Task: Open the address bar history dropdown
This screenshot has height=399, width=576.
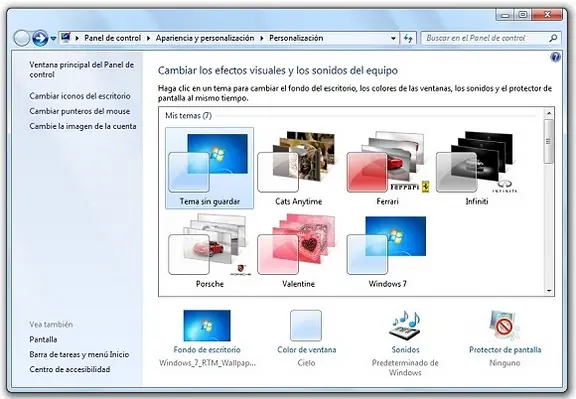Action: coord(393,38)
